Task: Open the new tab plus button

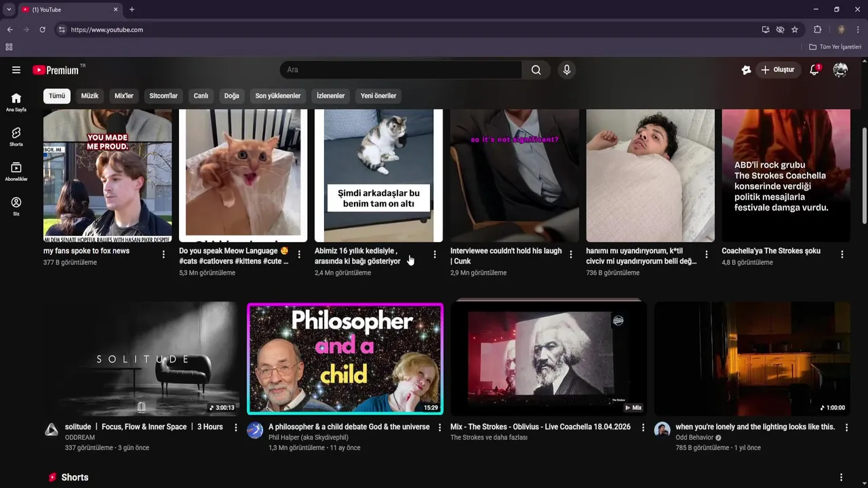Action: tap(132, 9)
